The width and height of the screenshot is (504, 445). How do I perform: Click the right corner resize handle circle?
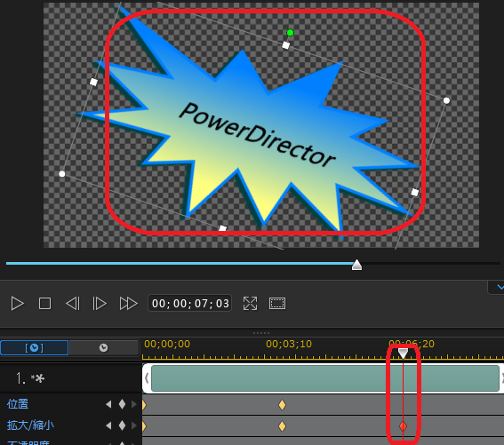point(446,100)
